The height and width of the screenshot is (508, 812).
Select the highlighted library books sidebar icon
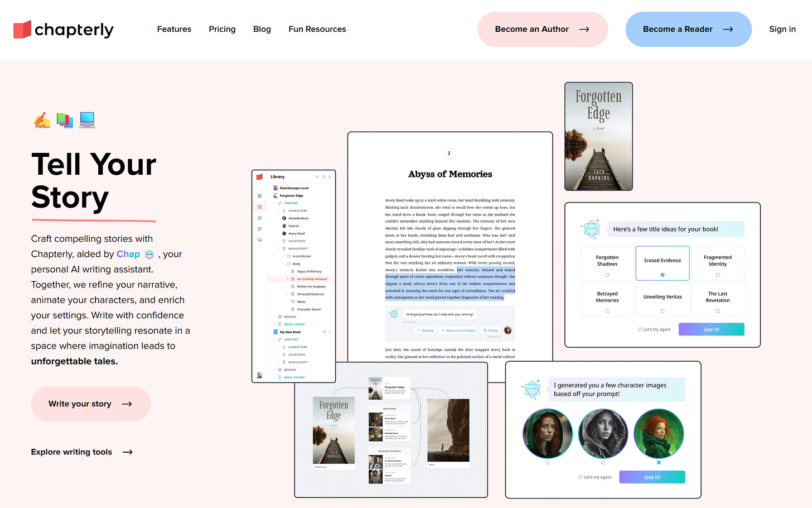[259, 207]
